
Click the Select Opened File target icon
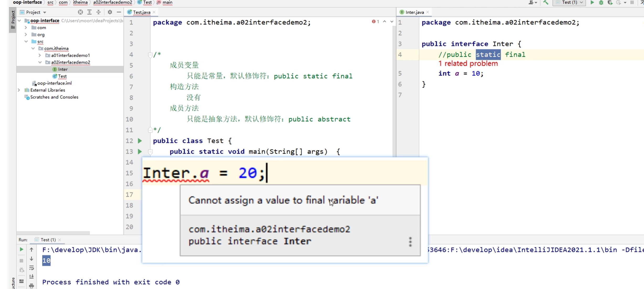(80, 12)
